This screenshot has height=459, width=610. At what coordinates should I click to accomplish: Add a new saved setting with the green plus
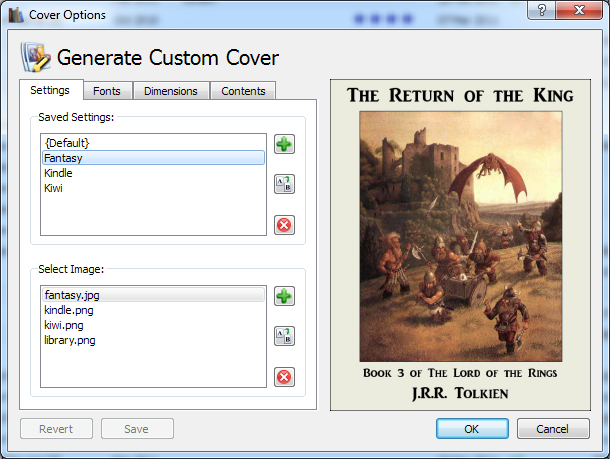pos(284,144)
